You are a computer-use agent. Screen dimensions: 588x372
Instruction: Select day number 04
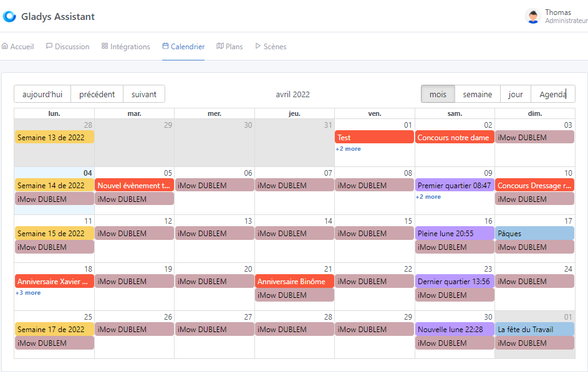(87, 173)
